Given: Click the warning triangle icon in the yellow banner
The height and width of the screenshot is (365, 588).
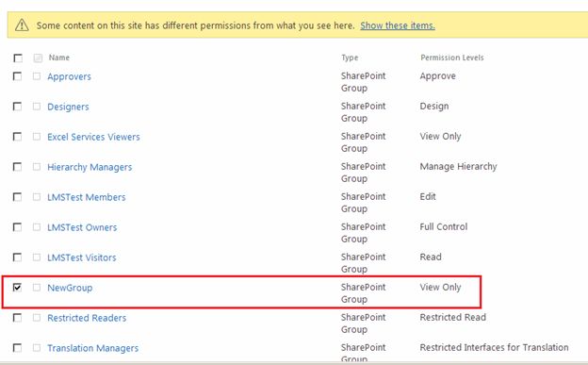Looking at the screenshot, I should pos(22,25).
